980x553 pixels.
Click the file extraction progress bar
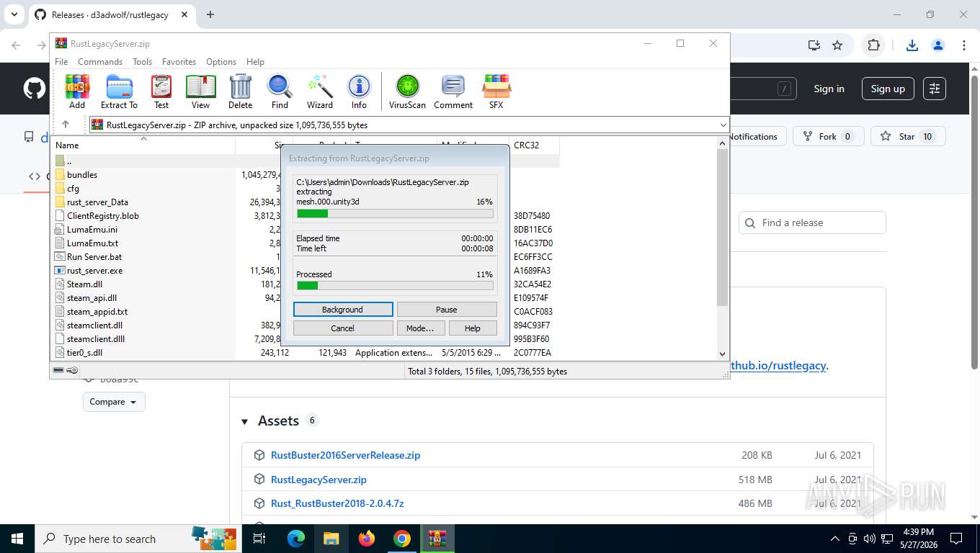pyautogui.click(x=395, y=213)
